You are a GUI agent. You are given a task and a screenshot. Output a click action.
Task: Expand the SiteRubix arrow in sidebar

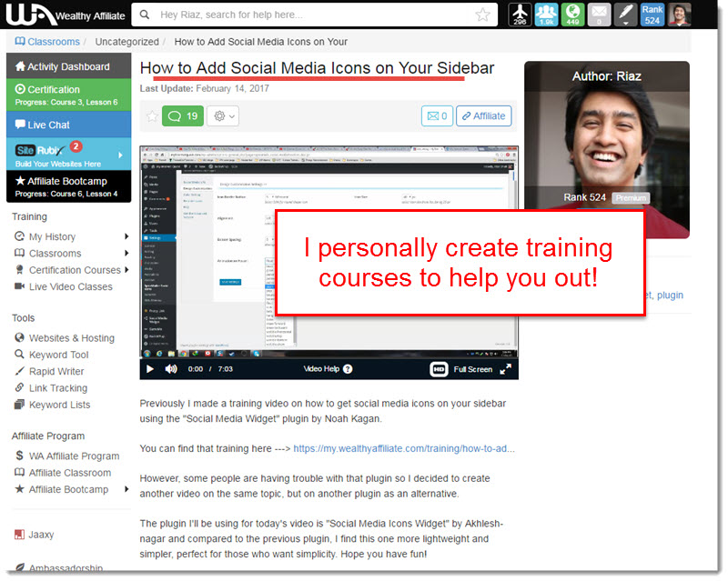click(x=121, y=155)
